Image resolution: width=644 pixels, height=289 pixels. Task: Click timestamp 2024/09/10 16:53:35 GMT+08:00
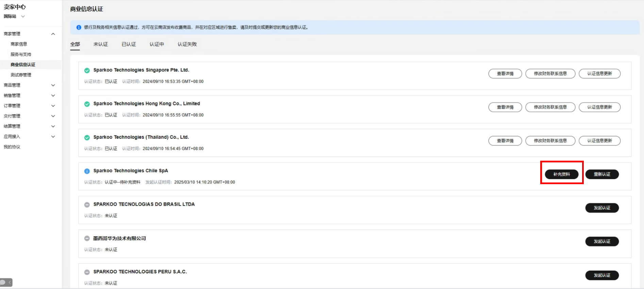[x=173, y=82]
